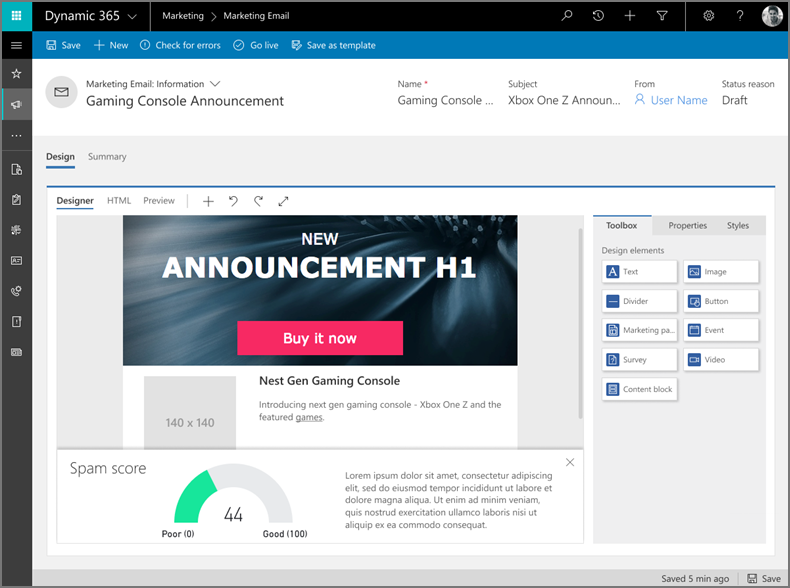Click the User Name link under From
The width and height of the screenshot is (790, 588).
[x=678, y=101]
